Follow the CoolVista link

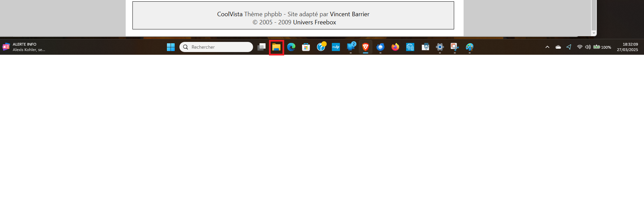230,14
